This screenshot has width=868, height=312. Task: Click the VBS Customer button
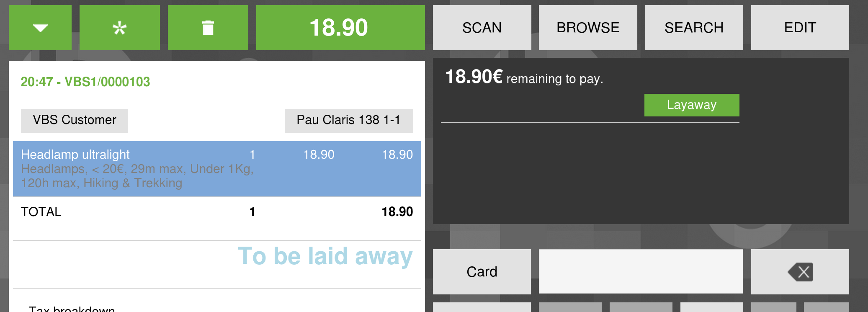[75, 120]
